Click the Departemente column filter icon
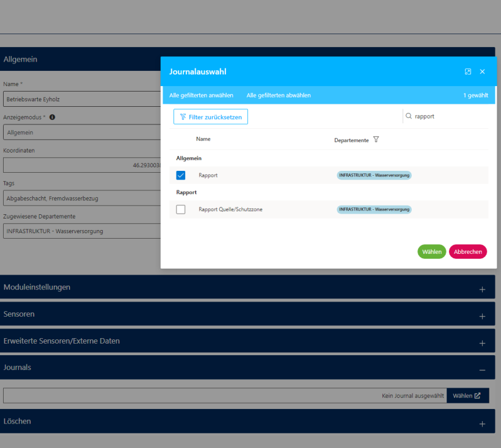Screen dimensions: 501x448 point(376,140)
